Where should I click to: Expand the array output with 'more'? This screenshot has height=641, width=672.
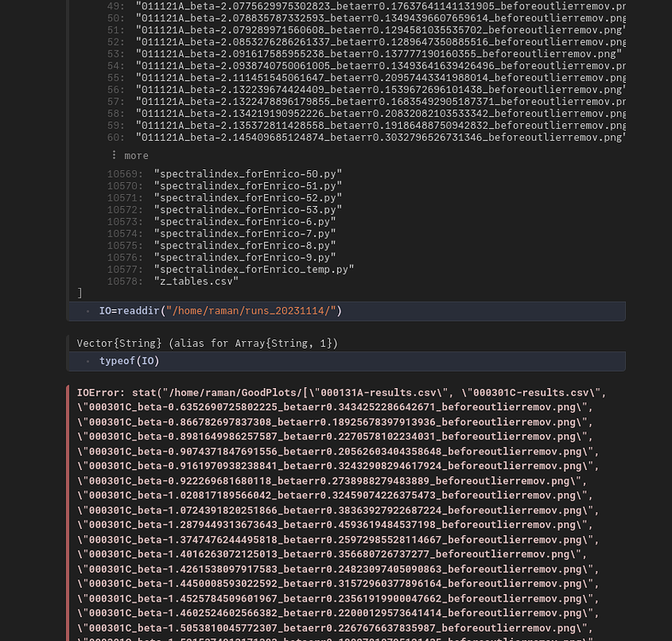[136, 156]
